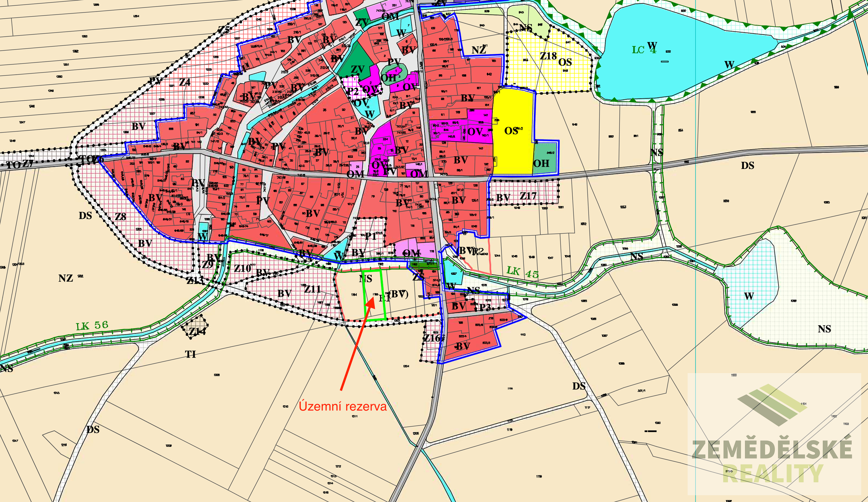Click the LK 45 corridor label

[x=522, y=272]
